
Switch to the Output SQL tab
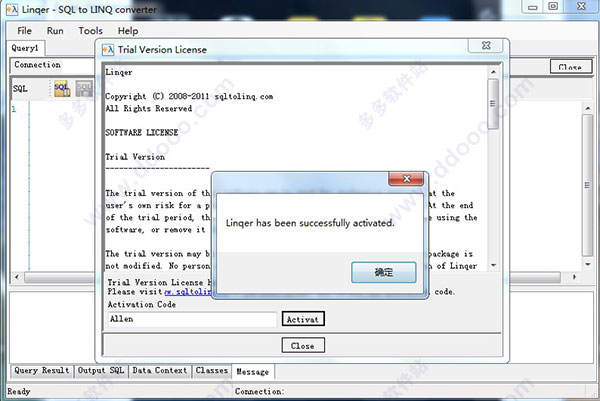click(x=101, y=370)
